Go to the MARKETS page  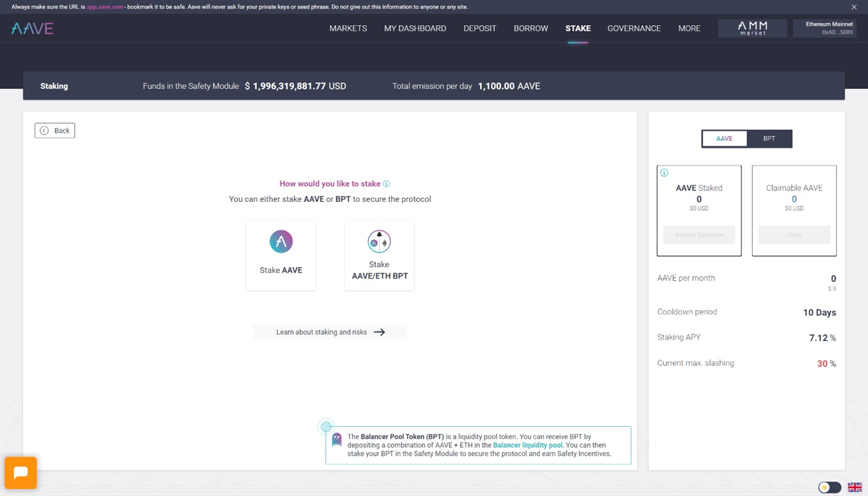348,28
